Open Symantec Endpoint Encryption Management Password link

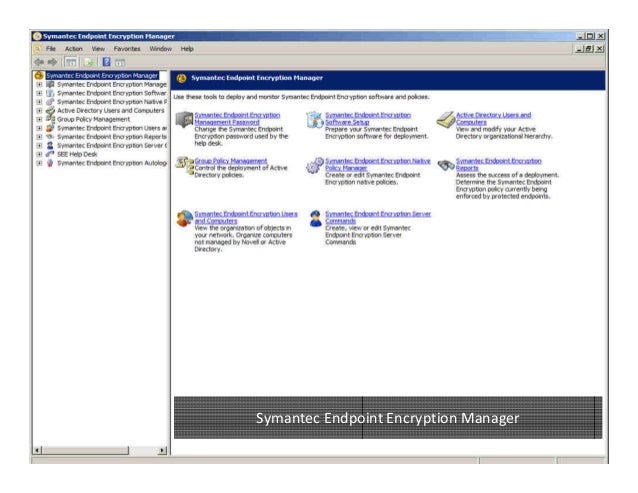point(237,119)
